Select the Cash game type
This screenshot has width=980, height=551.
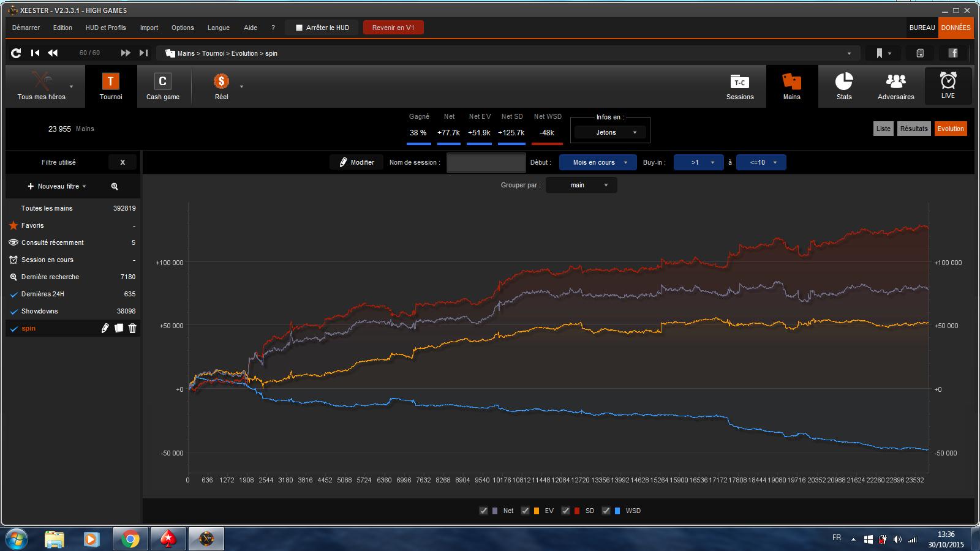click(163, 86)
